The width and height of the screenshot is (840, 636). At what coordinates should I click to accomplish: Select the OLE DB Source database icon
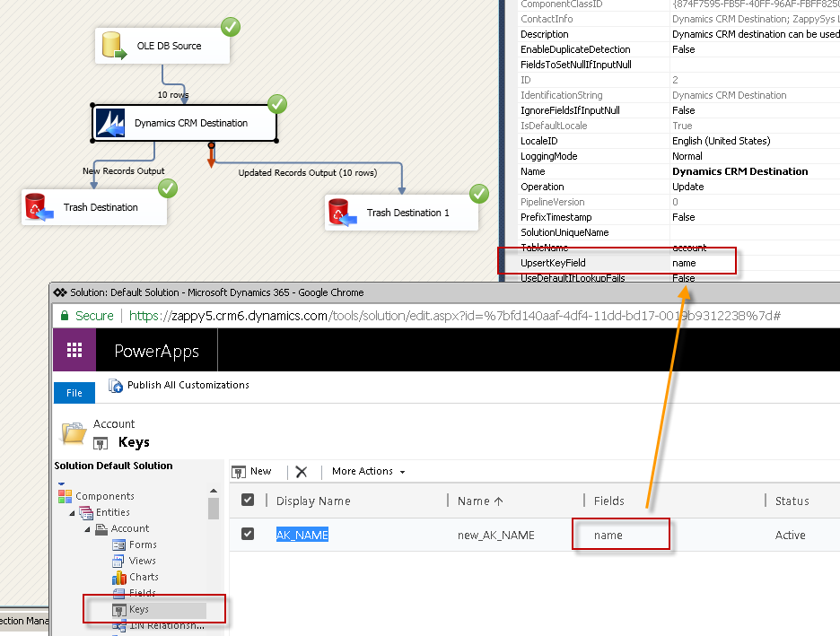114,46
